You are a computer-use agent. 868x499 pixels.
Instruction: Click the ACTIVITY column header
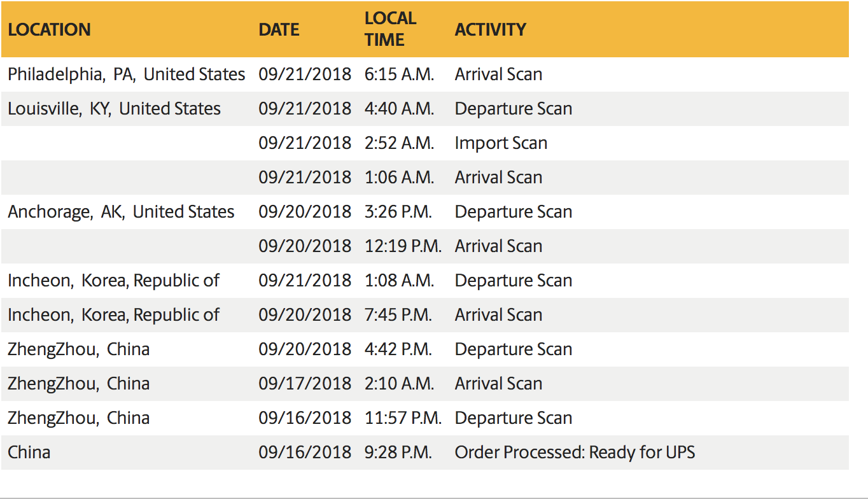[490, 29]
